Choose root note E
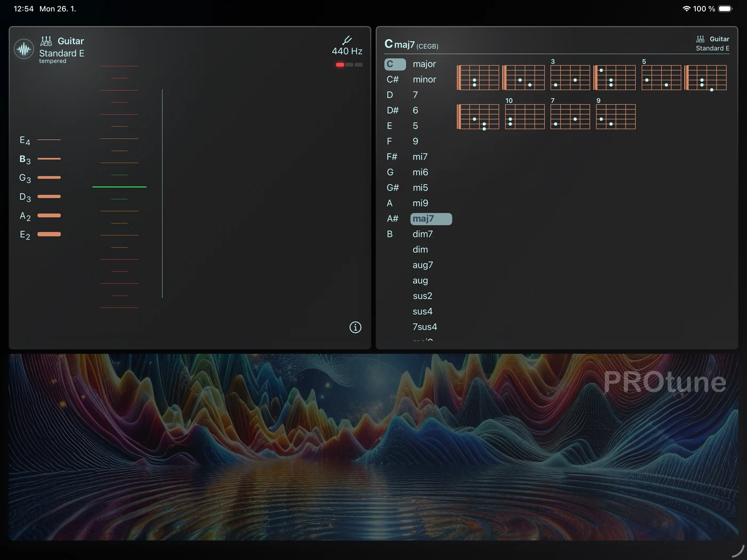 click(390, 126)
